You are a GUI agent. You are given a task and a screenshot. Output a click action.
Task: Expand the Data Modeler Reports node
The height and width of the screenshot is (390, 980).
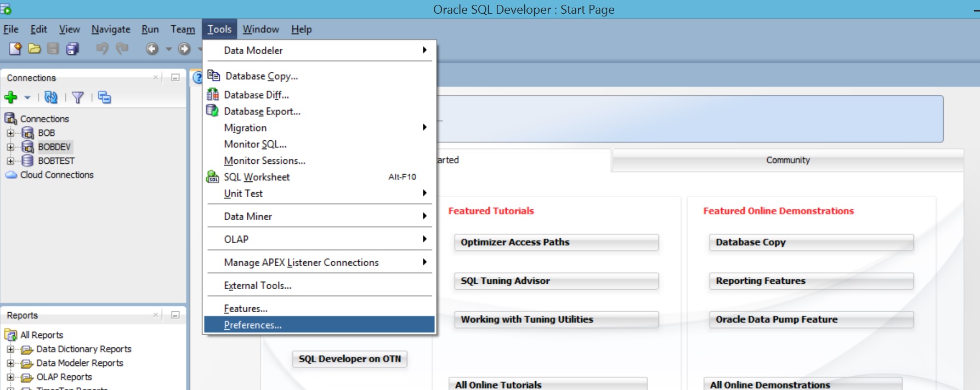[x=10, y=363]
